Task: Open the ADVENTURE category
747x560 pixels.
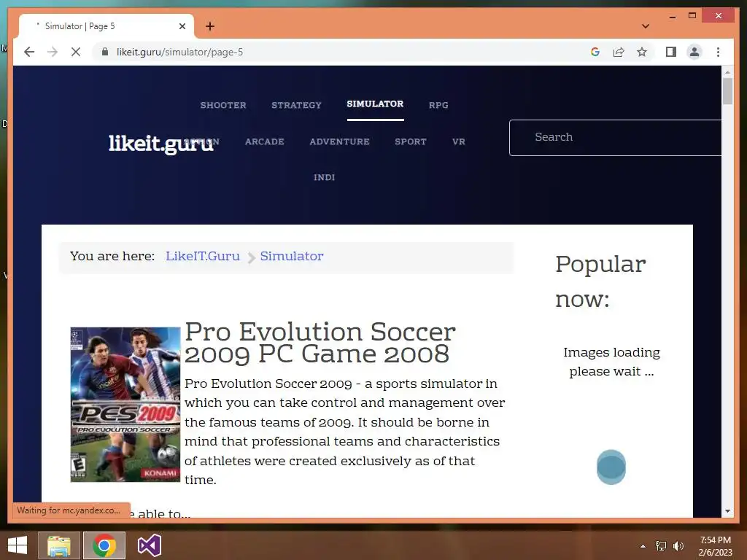Action: click(x=339, y=141)
